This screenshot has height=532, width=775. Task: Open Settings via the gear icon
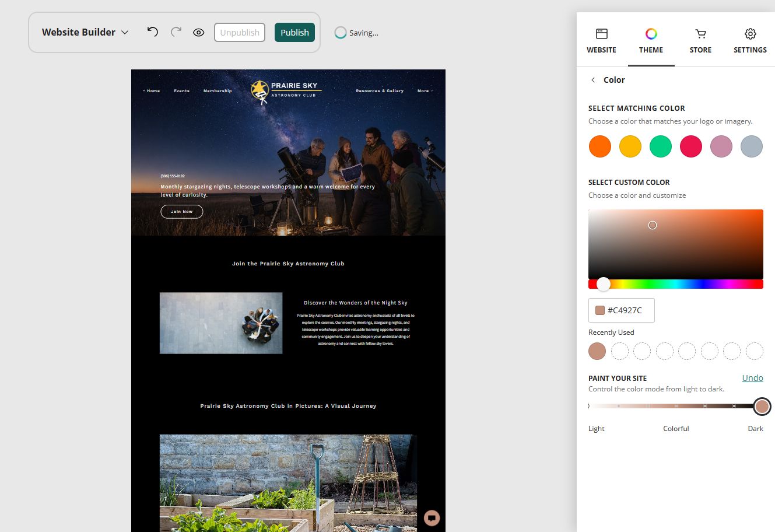pos(751,34)
